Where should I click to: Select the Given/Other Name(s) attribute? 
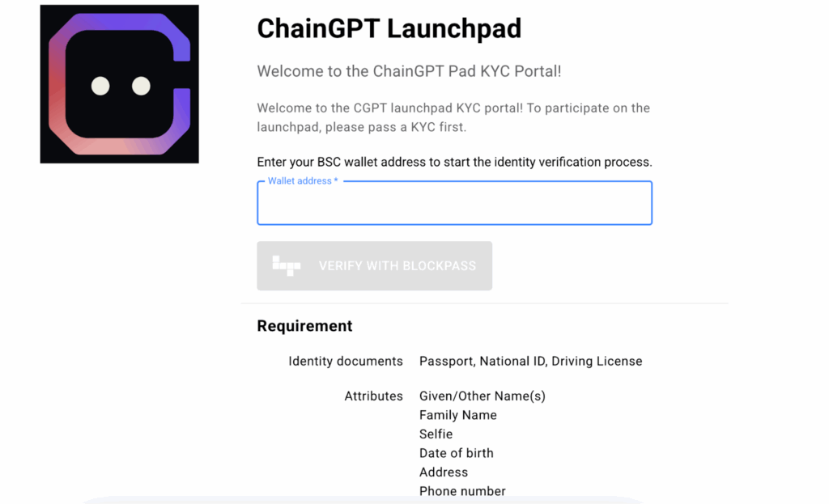pos(483,396)
